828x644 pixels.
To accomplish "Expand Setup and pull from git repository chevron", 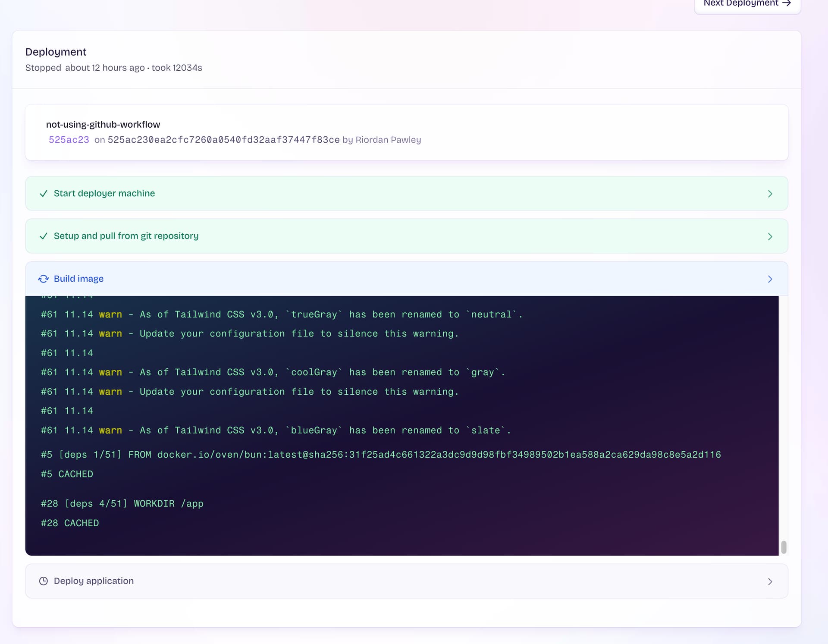I will tap(770, 236).
